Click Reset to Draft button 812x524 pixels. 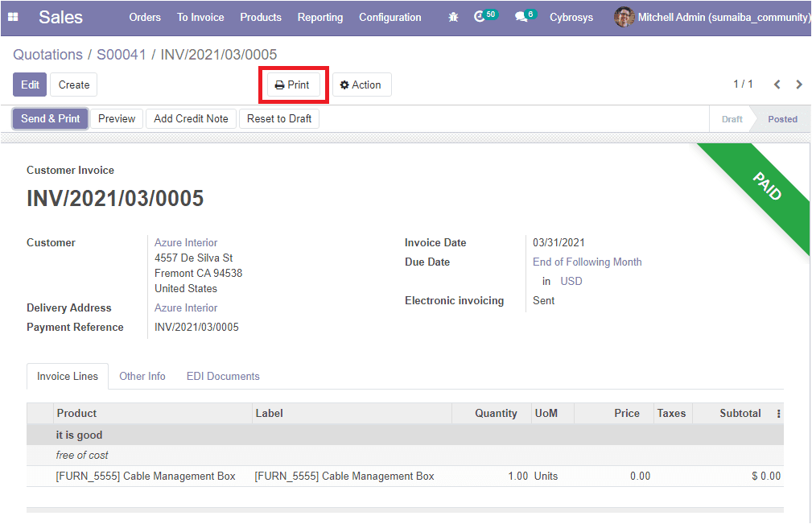click(x=279, y=118)
